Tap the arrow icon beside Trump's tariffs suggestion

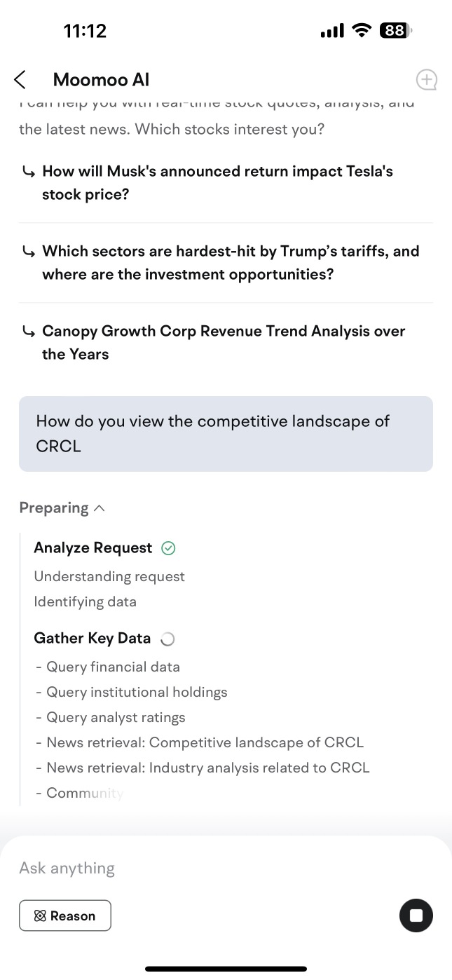pyautogui.click(x=28, y=252)
